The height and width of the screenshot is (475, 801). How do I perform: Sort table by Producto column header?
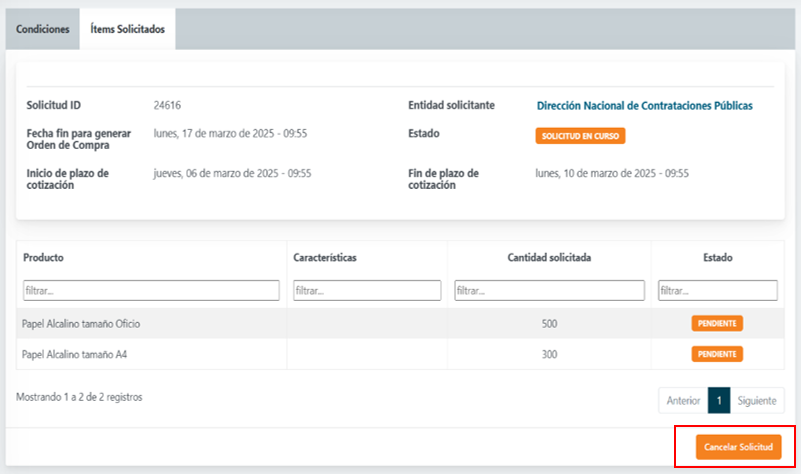click(44, 257)
